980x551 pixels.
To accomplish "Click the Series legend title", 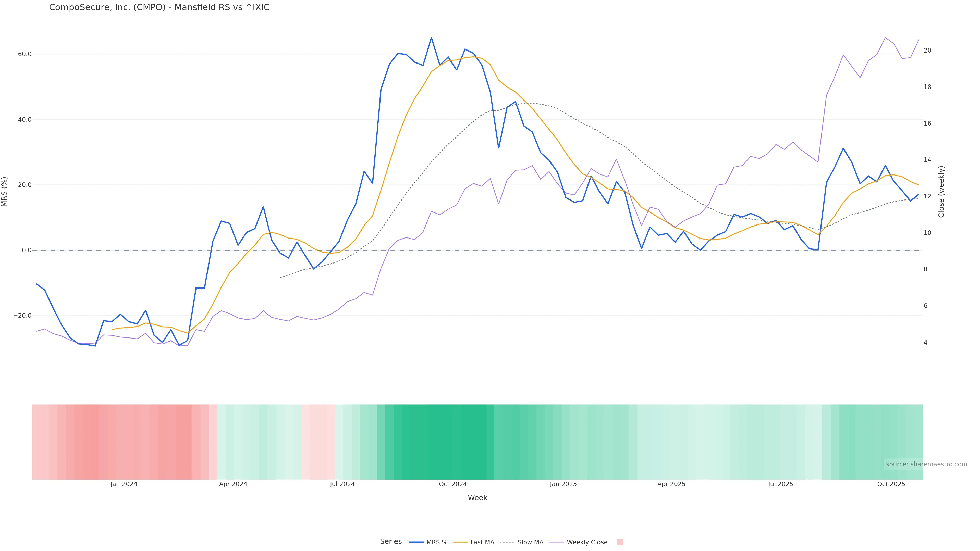I will coord(391,542).
